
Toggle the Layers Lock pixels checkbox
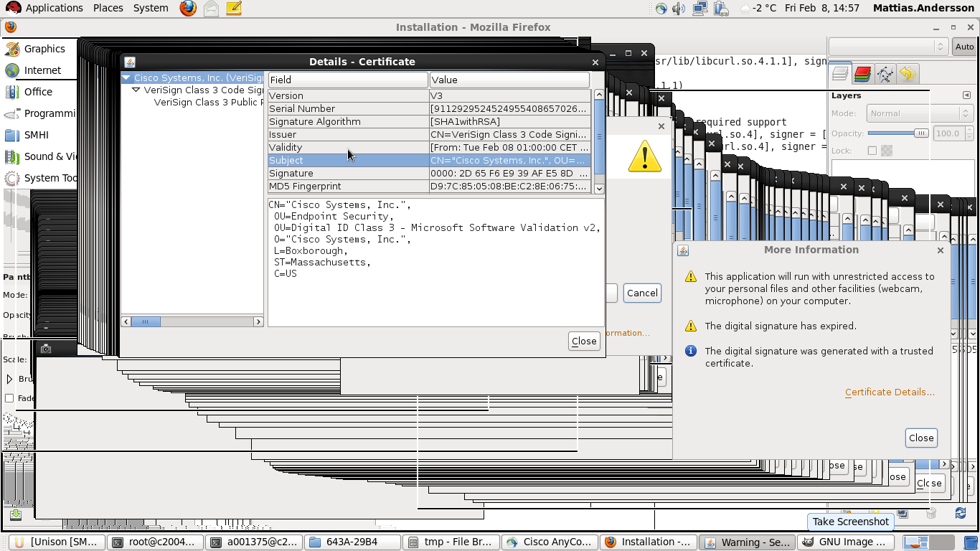[x=872, y=151]
